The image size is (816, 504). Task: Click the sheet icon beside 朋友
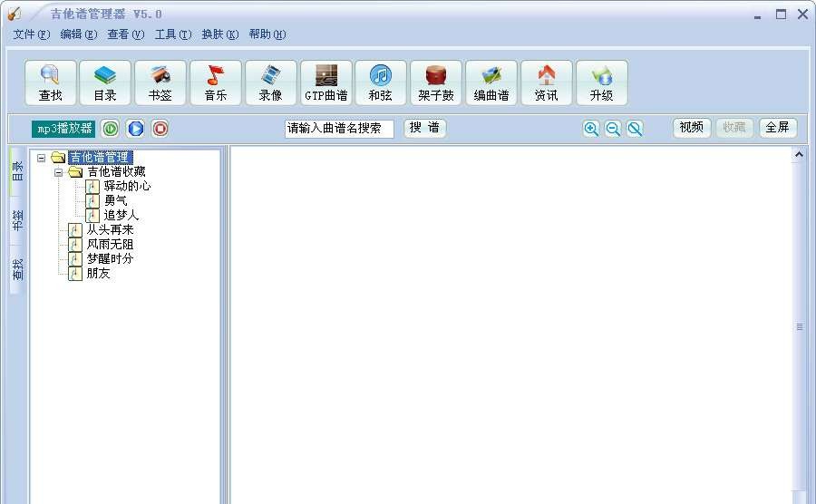point(75,274)
